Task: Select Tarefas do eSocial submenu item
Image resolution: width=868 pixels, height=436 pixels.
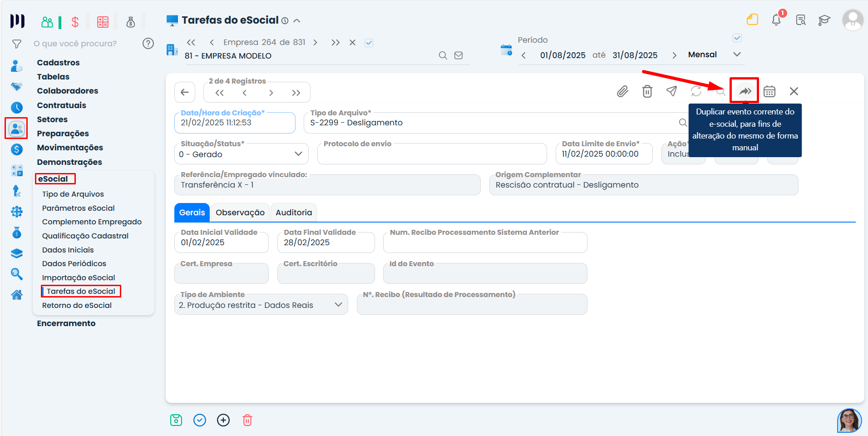Action: point(81,291)
